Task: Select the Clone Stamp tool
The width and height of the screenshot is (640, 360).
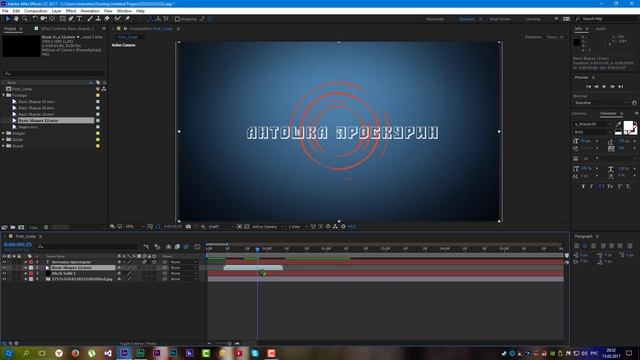Action: click(x=98, y=19)
